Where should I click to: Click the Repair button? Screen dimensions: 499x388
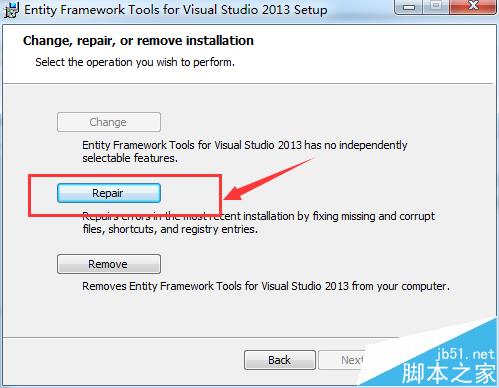109,193
